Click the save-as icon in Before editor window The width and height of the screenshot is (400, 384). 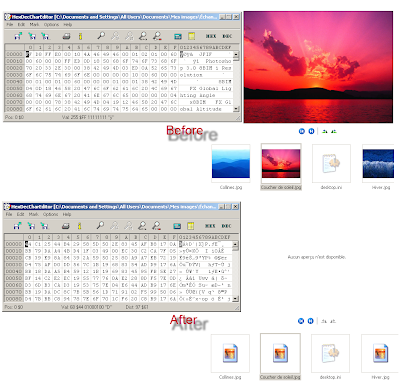coord(45,36)
